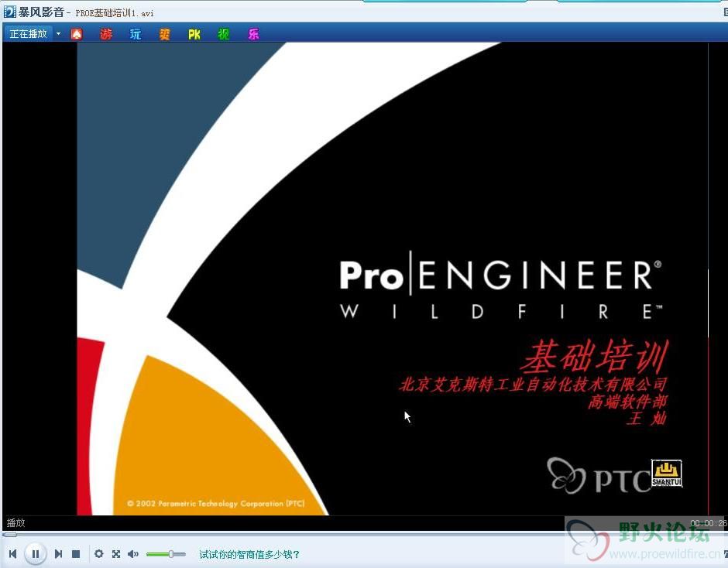Screen dimensions: 728x568
Task: Mute the speaker volume icon
Action: pyautogui.click(x=133, y=553)
